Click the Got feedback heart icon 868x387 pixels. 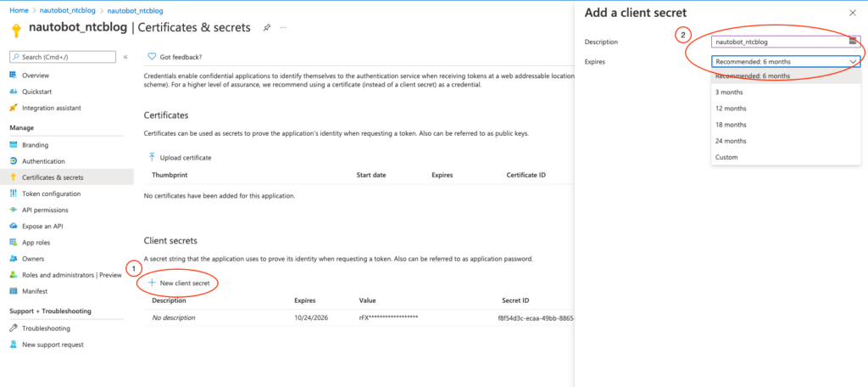tap(152, 57)
